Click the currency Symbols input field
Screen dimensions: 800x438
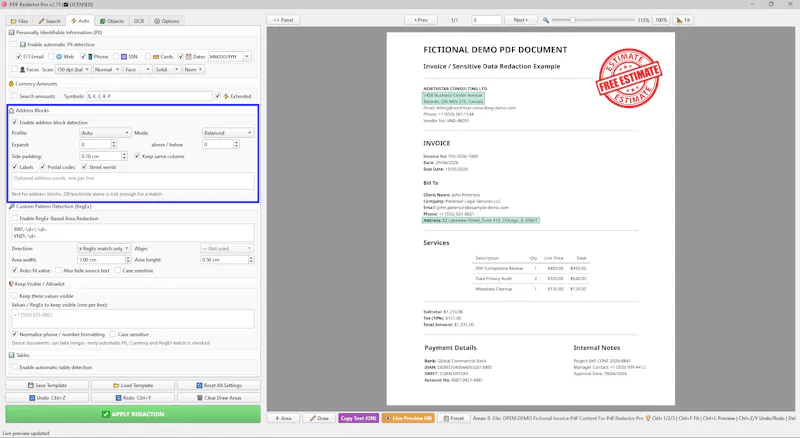[x=149, y=96]
